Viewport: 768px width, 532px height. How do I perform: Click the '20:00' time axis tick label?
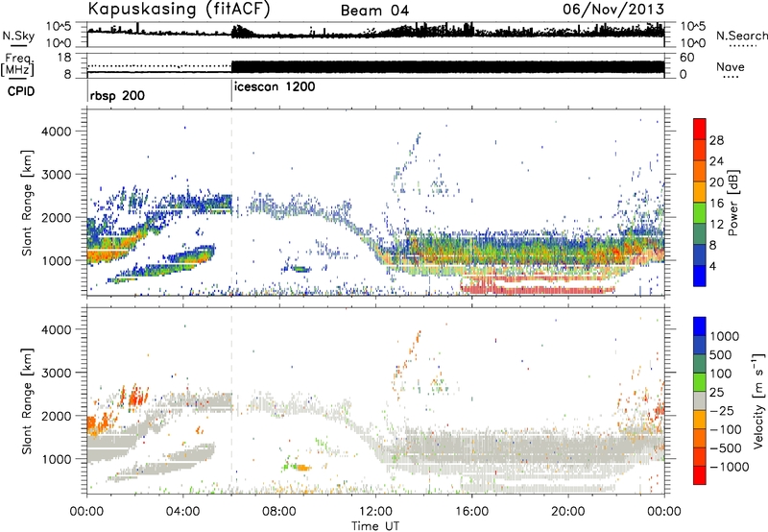coord(568,512)
